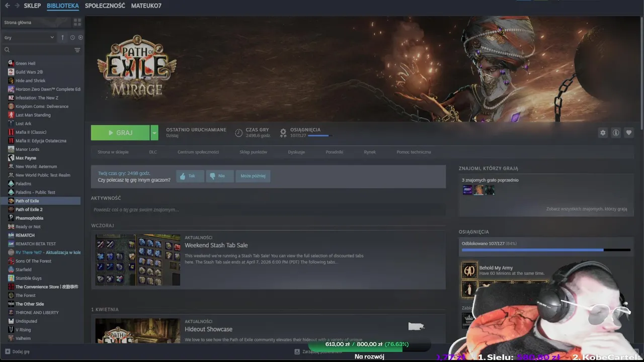Image resolution: width=644 pixels, height=362 pixels.
Task: Open the SPOŁECZNOŚĆ menu
Action: point(105,6)
